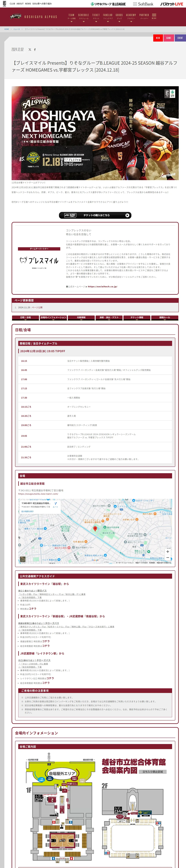Go to HOME in the breadcrumb
This screenshot has width=186, height=868.
pos(7,29)
